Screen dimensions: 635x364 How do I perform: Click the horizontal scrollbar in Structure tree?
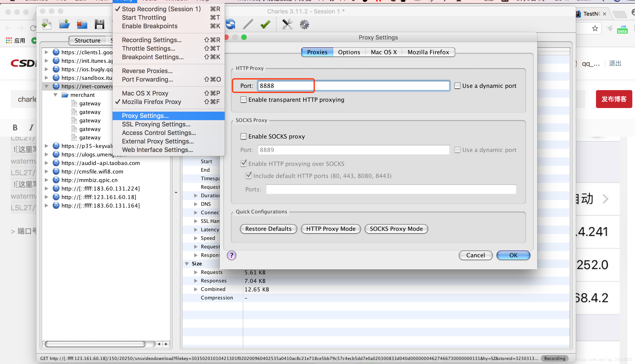tap(95, 344)
